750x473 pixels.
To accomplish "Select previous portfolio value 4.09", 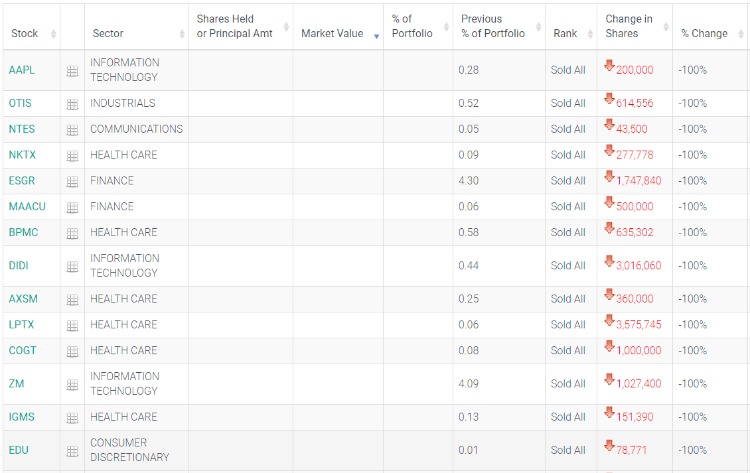I will point(468,384).
